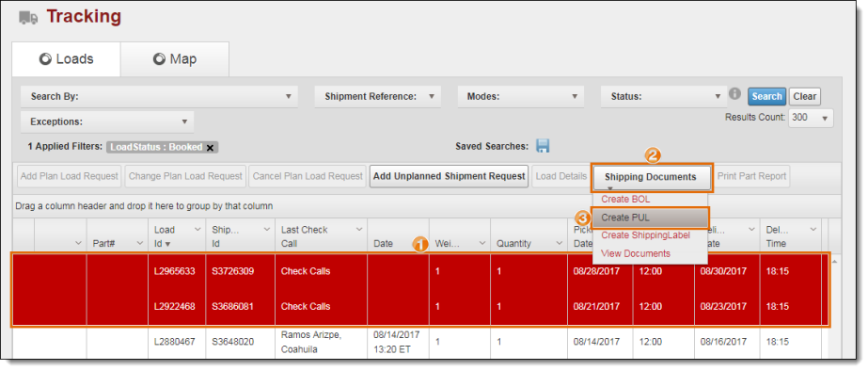The height and width of the screenshot is (371, 868).
Task: Click load id L2880467
Action: click(x=174, y=342)
